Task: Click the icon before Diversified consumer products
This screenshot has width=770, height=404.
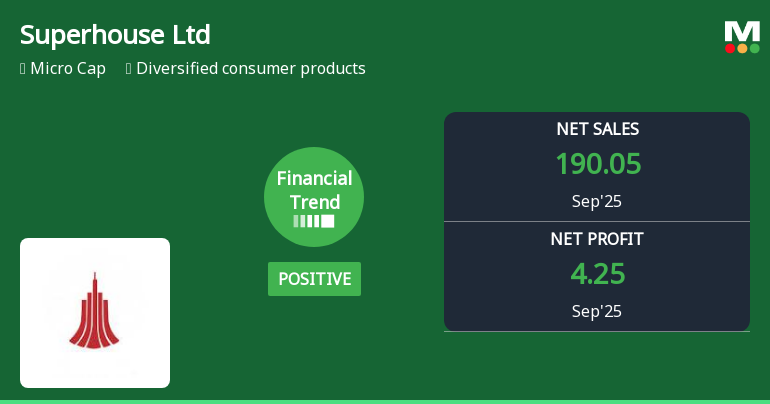Action: tap(129, 69)
